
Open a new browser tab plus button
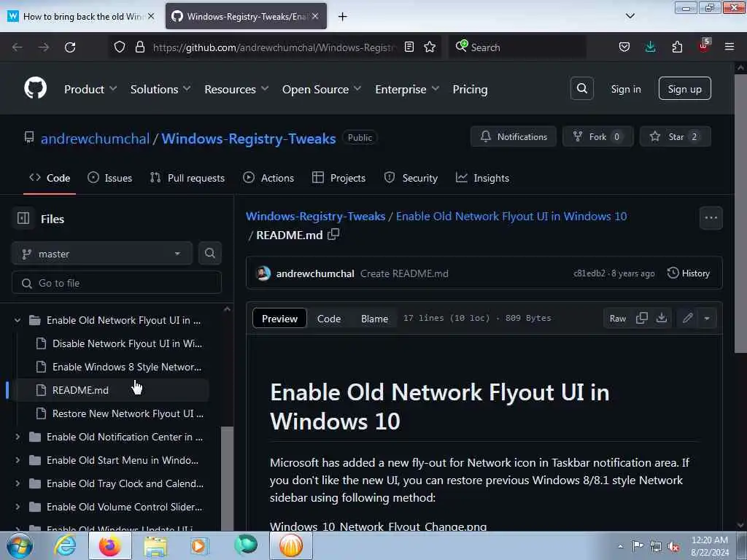coord(342,17)
